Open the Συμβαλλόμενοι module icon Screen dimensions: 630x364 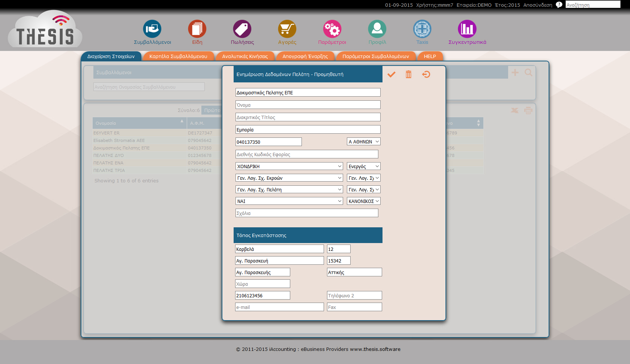152,29
